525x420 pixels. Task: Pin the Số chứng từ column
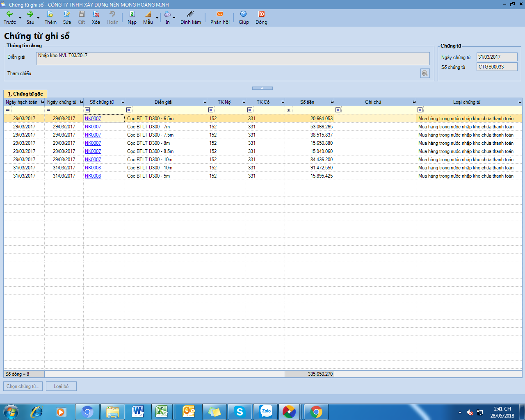[x=122, y=102]
